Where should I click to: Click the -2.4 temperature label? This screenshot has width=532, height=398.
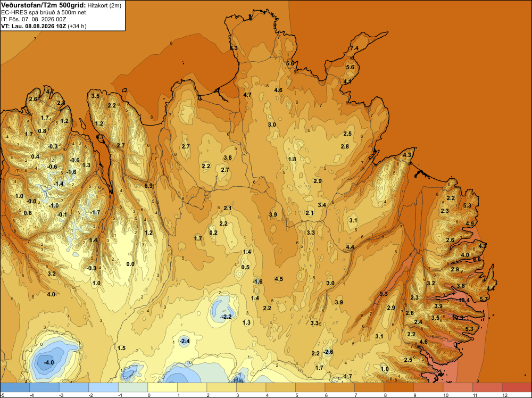184,342
